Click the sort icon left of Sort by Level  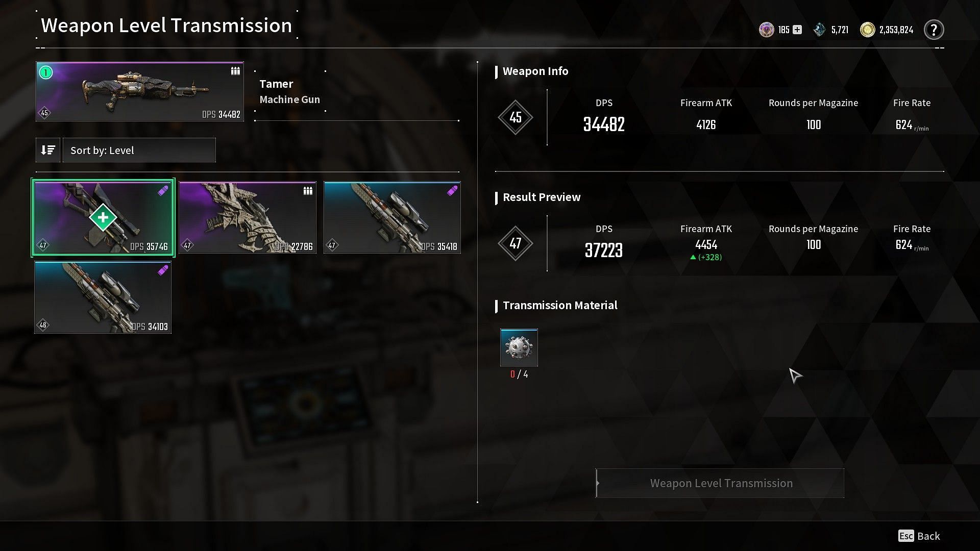tap(48, 149)
